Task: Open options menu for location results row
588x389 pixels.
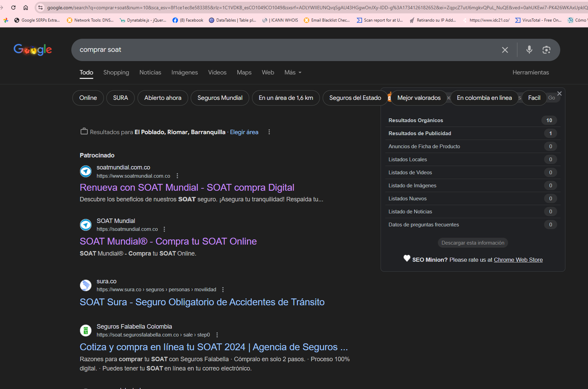Action: pos(269,132)
